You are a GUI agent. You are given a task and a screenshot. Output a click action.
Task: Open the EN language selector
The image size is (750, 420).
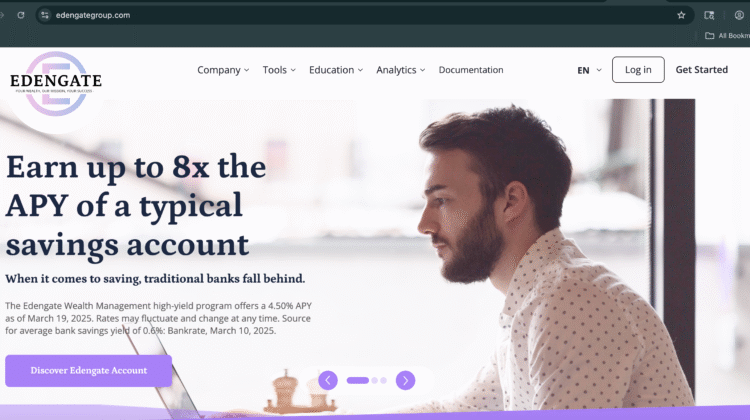point(589,70)
